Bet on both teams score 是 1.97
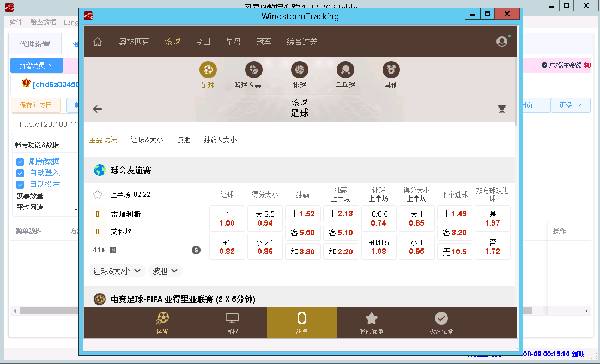600x364 pixels. (493, 219)
